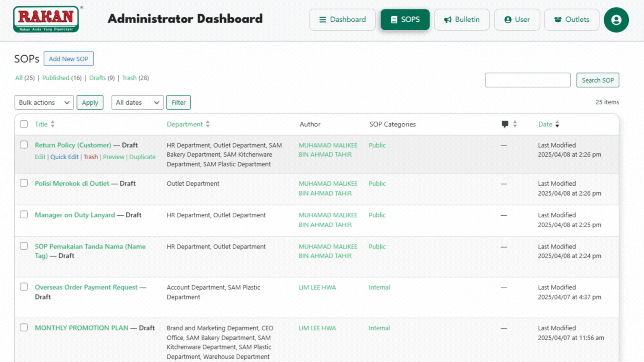Open the All dates dropdown

pos(137,102)
